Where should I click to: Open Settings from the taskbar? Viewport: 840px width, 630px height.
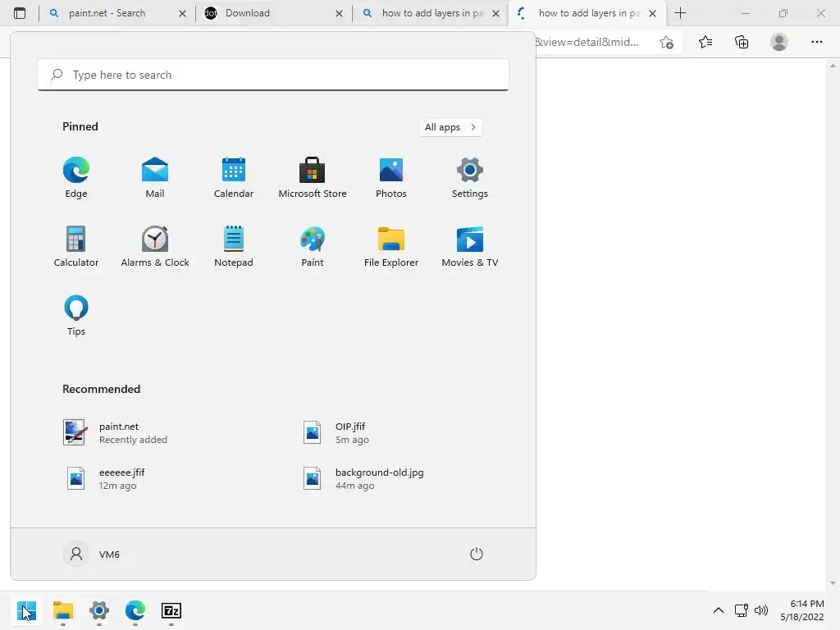pyautogui.click(x=99, y=610)
